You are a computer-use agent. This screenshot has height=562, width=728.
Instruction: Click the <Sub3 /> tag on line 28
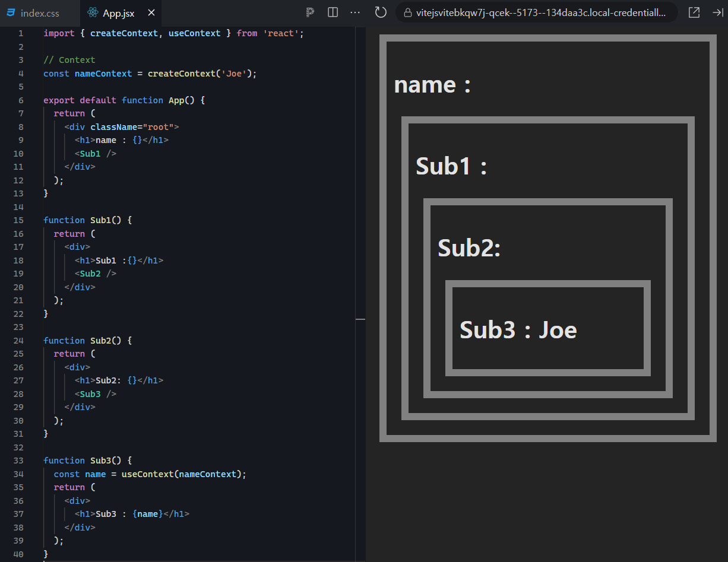click(x=96, y=394)
